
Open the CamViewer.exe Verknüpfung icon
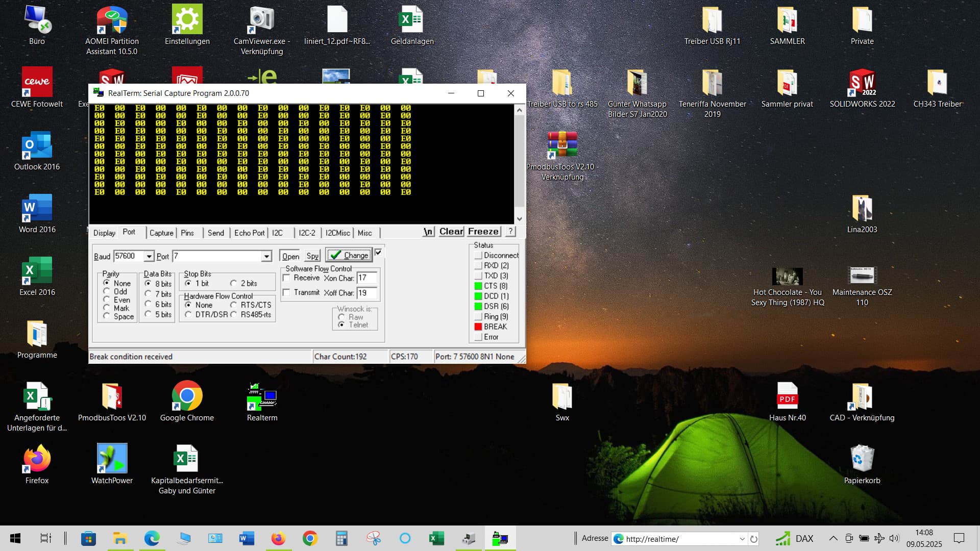[262, 30]
